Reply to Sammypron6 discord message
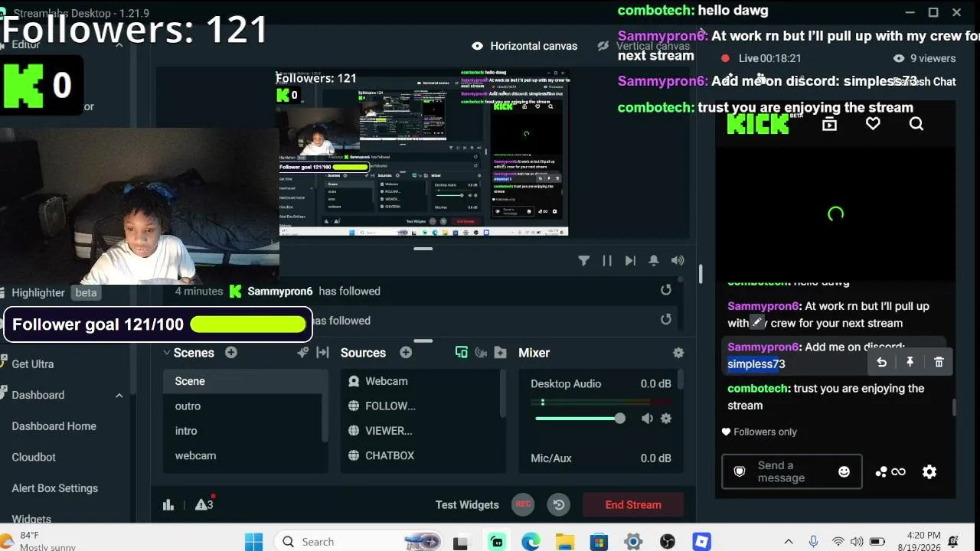This screenshot has width=980, height=551. pos(882,363)
